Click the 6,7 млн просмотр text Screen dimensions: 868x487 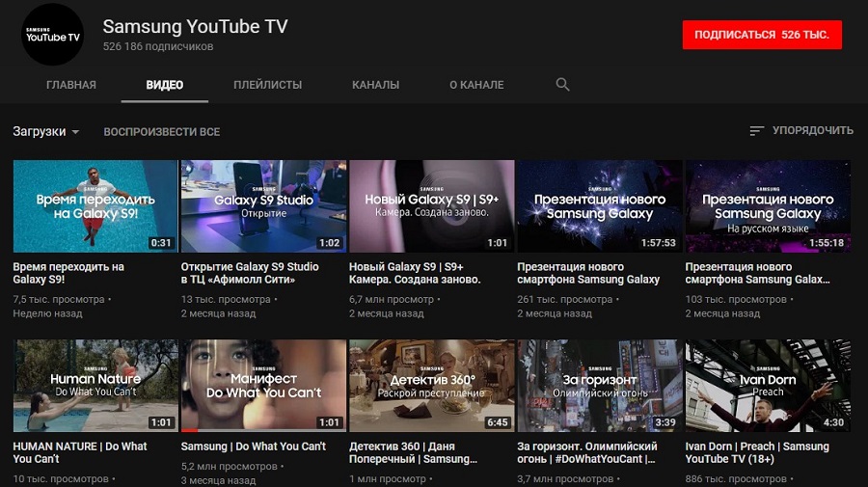[x=392, y=299]
